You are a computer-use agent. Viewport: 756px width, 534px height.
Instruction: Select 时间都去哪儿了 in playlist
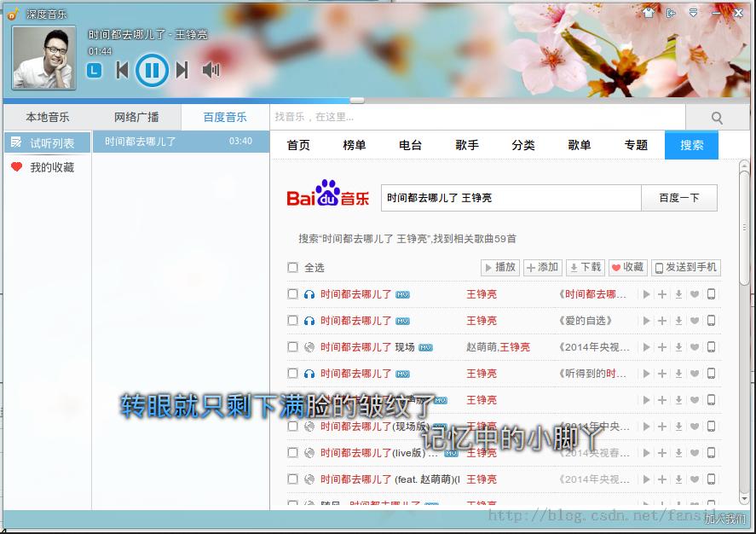coord(181,142)
